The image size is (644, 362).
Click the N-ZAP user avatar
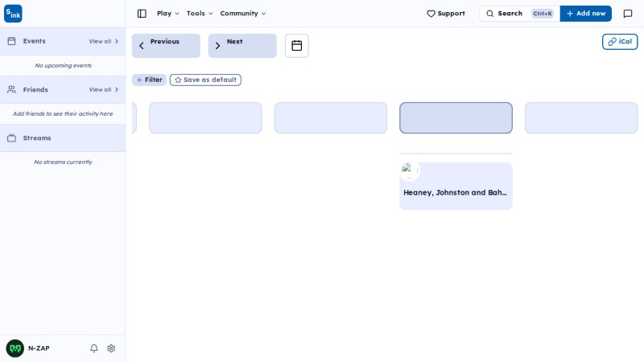[x=15, y=348]
